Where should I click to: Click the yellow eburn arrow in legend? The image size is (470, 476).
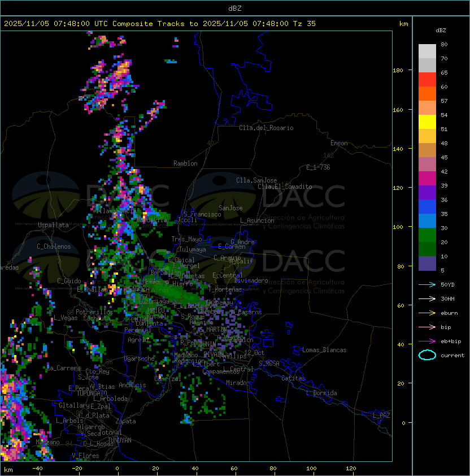[427, 313]
